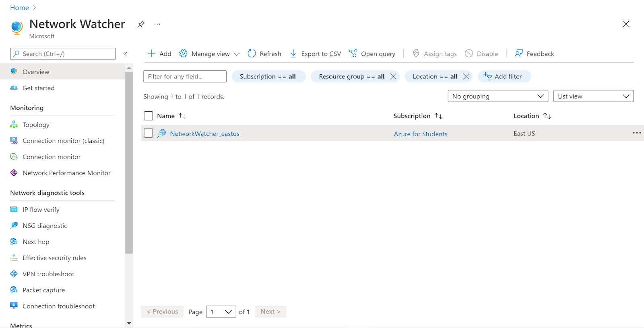Open row actions ellipsis for NetworkWatcher_eastus

[636, 133]
